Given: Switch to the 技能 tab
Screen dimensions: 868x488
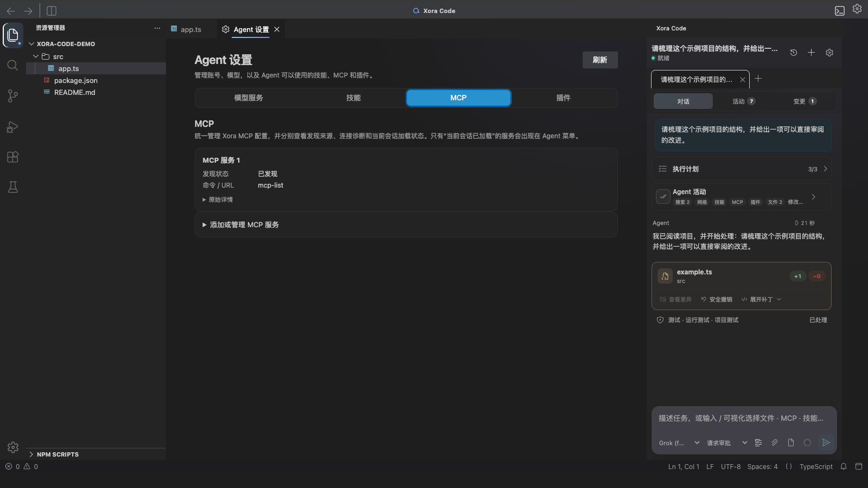Looking at the screenshot, I should [x=353, y=98].
